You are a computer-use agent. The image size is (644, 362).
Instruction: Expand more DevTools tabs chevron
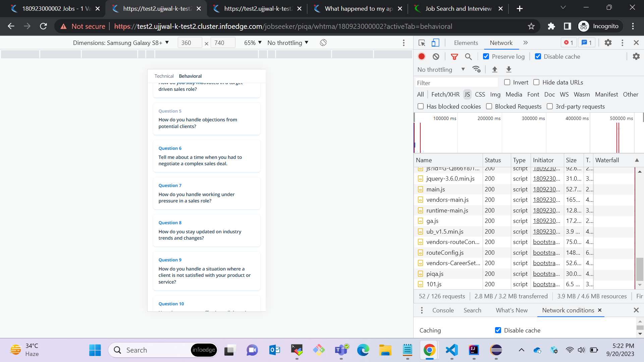tap(525, 43)
